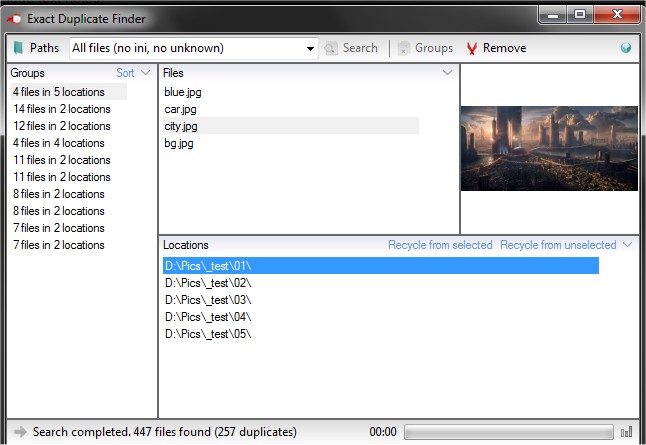Viewport: 646px width, 445px height.
Task: Select location D:\Pics\_test\02\
Action: (208, 283)
